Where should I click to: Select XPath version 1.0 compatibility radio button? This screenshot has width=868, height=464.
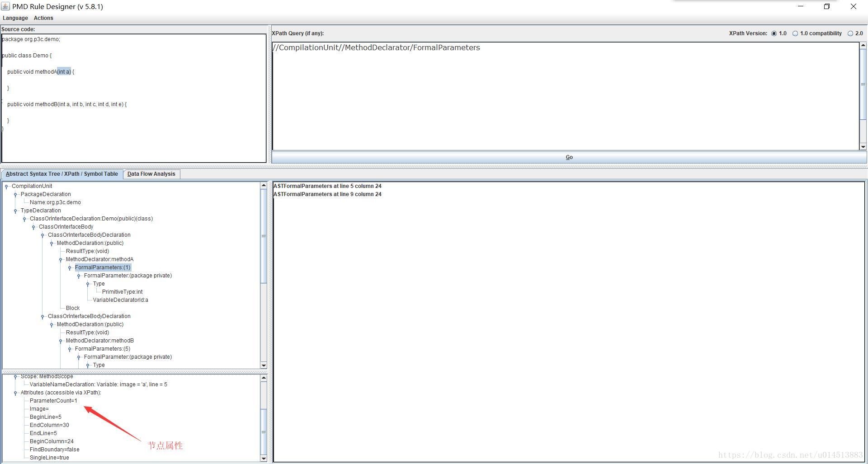[x=795, y=33]
